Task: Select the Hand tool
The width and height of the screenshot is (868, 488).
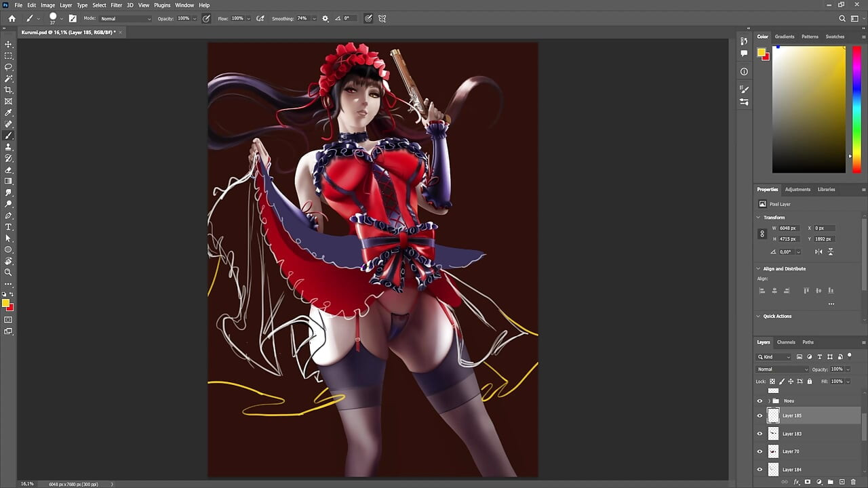Action: point(9,261)
